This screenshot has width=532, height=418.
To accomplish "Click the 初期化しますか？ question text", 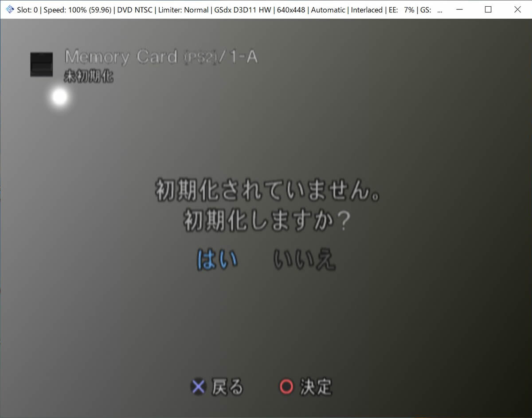I will click(x=267, y=221).
